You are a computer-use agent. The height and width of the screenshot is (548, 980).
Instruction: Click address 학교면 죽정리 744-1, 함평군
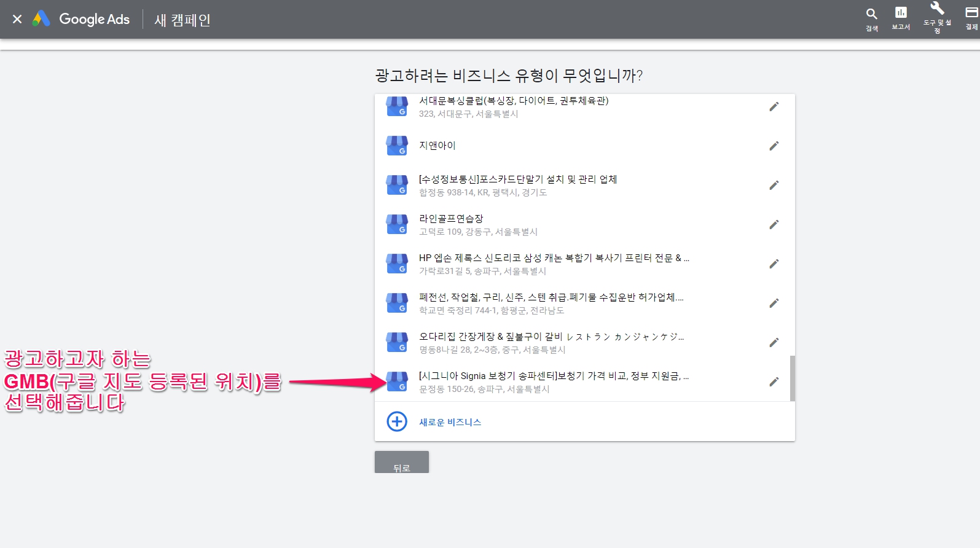point(492,310)
